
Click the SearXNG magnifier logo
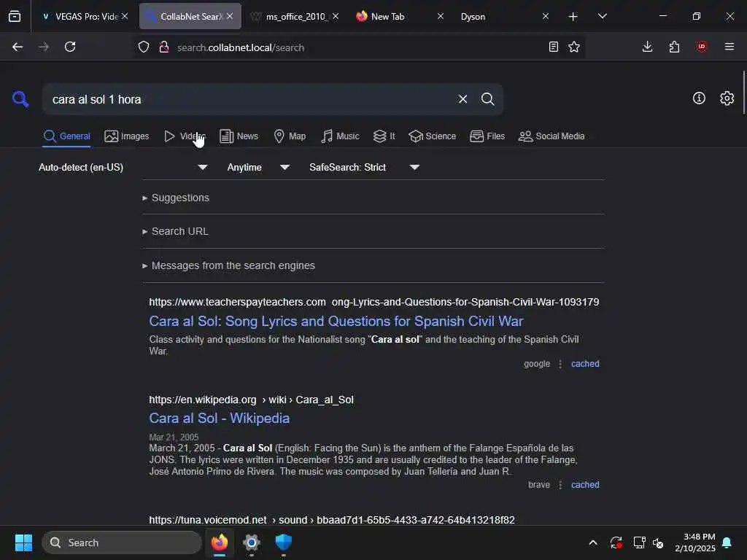(20, 99)
